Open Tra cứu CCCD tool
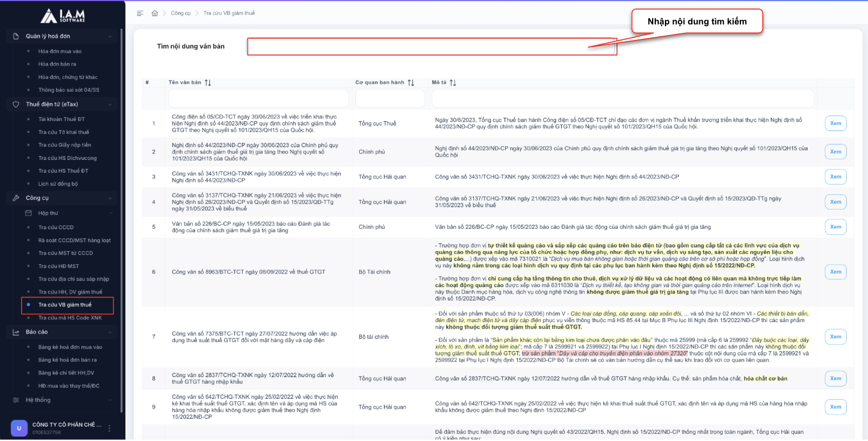 tap(55, 228)
